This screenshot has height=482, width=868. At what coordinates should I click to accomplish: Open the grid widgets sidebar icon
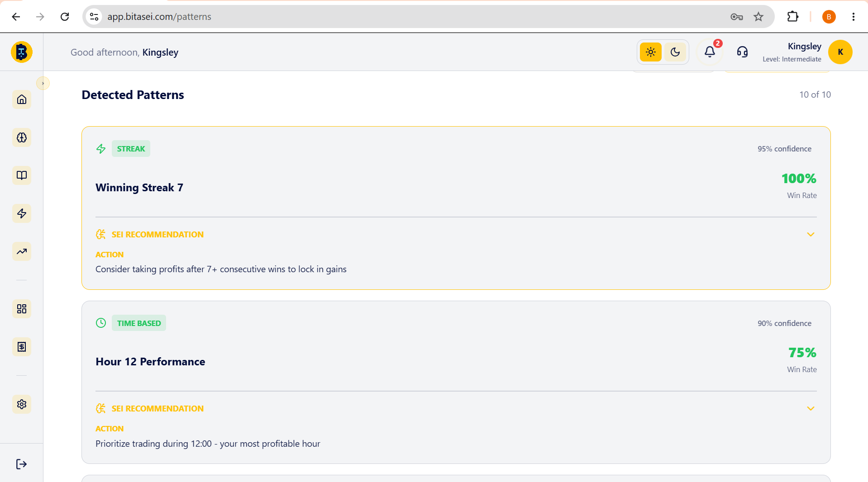point(22,309)
